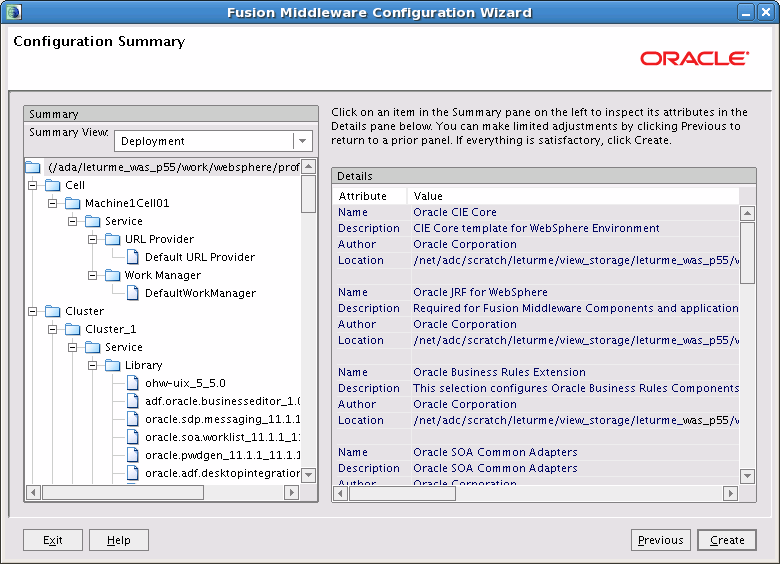Viewport: 780px width, 564px height.
Task: Collapse the Cluster tree node
Action: coord(33,311)
